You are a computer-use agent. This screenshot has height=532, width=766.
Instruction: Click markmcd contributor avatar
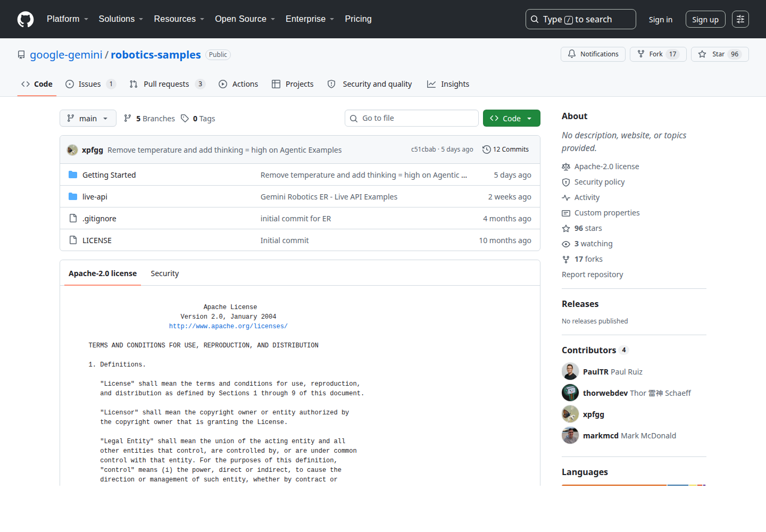click(x=570, y=435)
